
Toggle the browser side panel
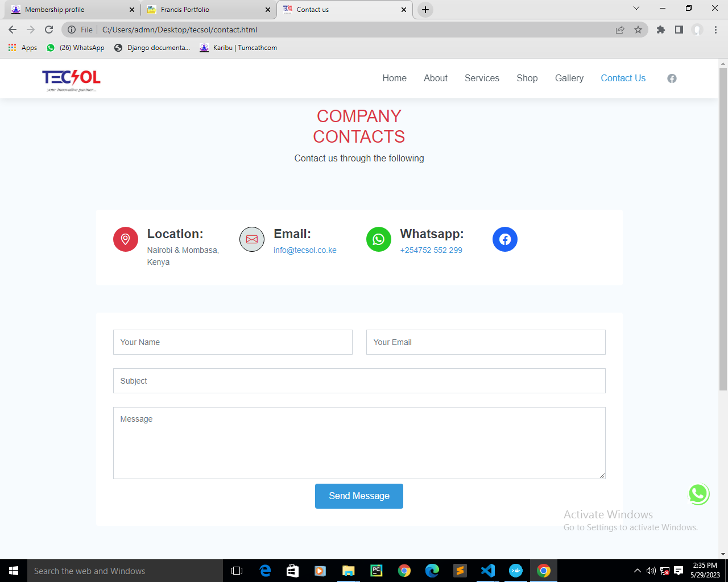pos(679,30)
